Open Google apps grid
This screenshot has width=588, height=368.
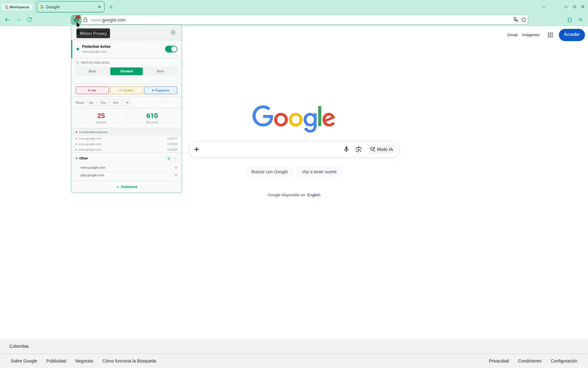tap(550, 35)
